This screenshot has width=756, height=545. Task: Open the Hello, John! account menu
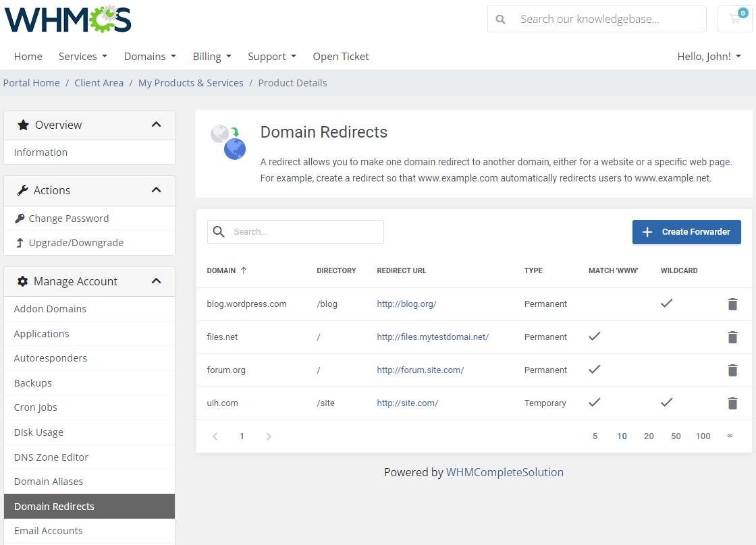coord(709,57)
